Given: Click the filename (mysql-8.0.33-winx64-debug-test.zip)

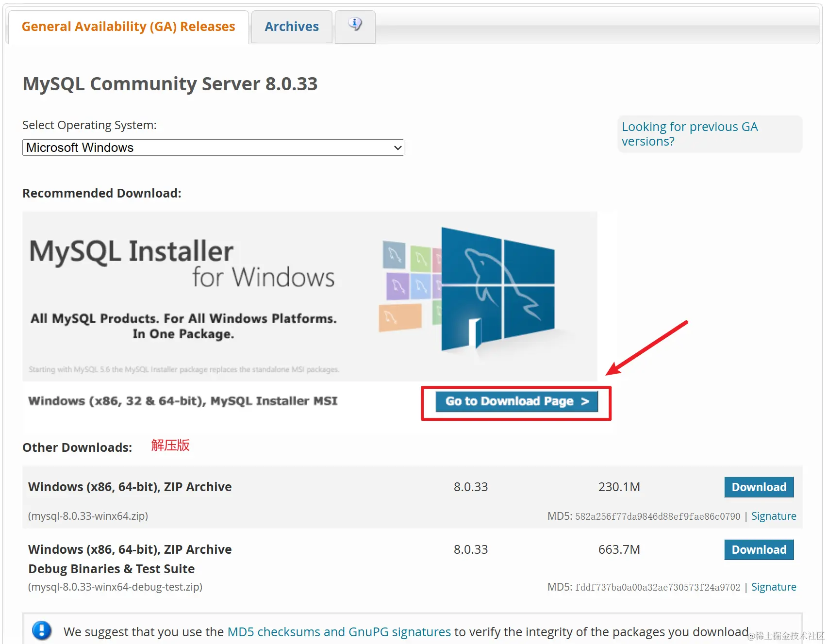Looking at the screenshot, I should point(115,587).
